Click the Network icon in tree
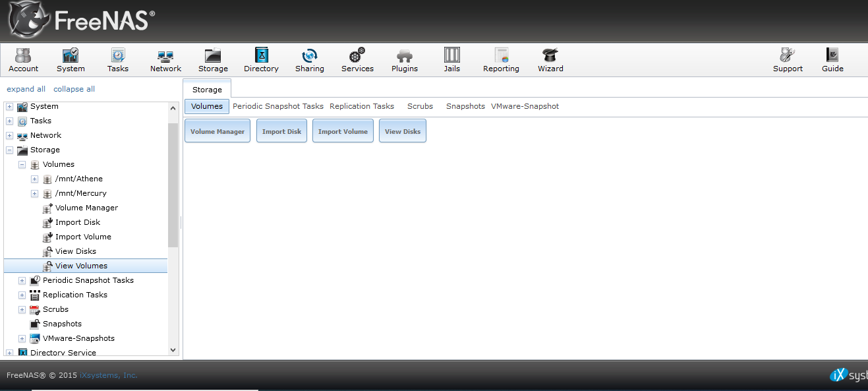 [22, 136]
